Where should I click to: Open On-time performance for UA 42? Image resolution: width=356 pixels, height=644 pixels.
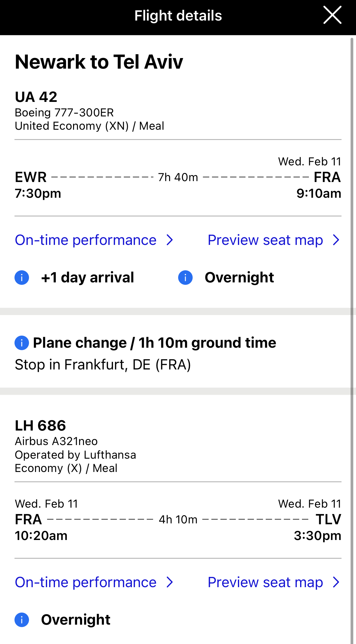86,240
